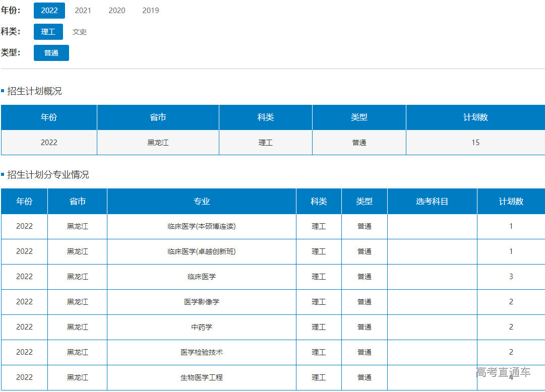Click the 专业 column header
Image resolution: width=545 pixels, height=392 pixels.
(202, 202)
